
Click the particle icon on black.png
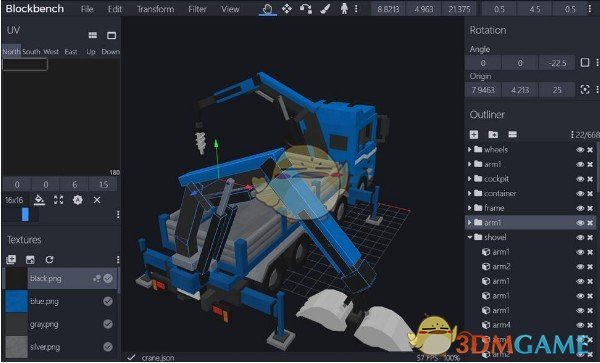[96, 278]
